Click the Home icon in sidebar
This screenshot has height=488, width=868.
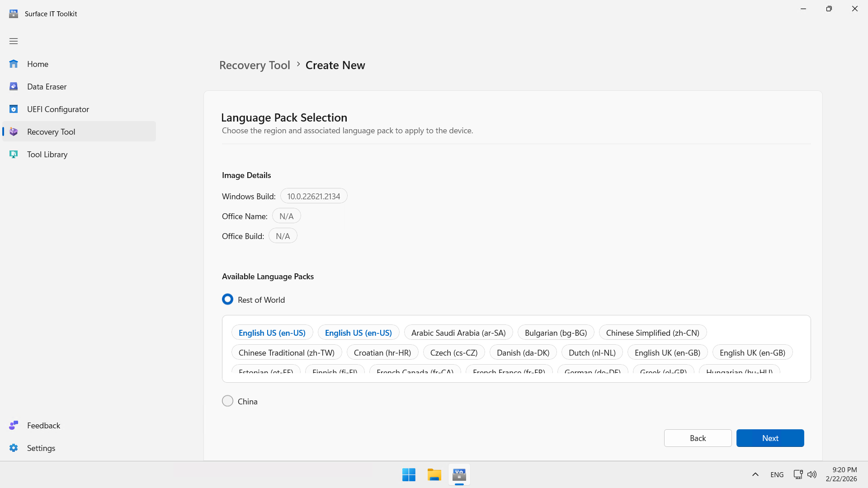[14, 64]
